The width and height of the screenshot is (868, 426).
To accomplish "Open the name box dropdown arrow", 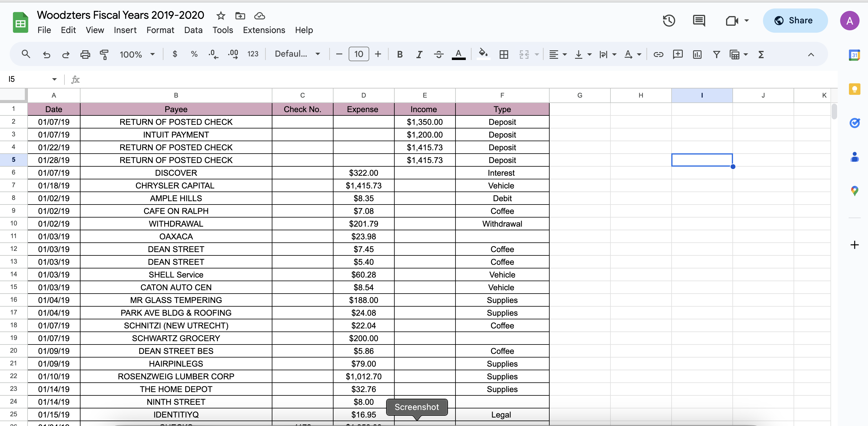I will pyautogui.click(x=54, y=79).
